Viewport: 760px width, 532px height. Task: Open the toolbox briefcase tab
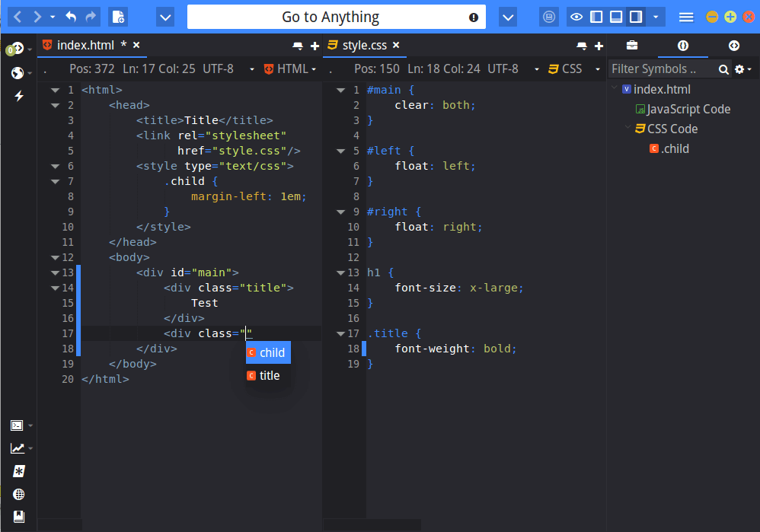(632, 46)
